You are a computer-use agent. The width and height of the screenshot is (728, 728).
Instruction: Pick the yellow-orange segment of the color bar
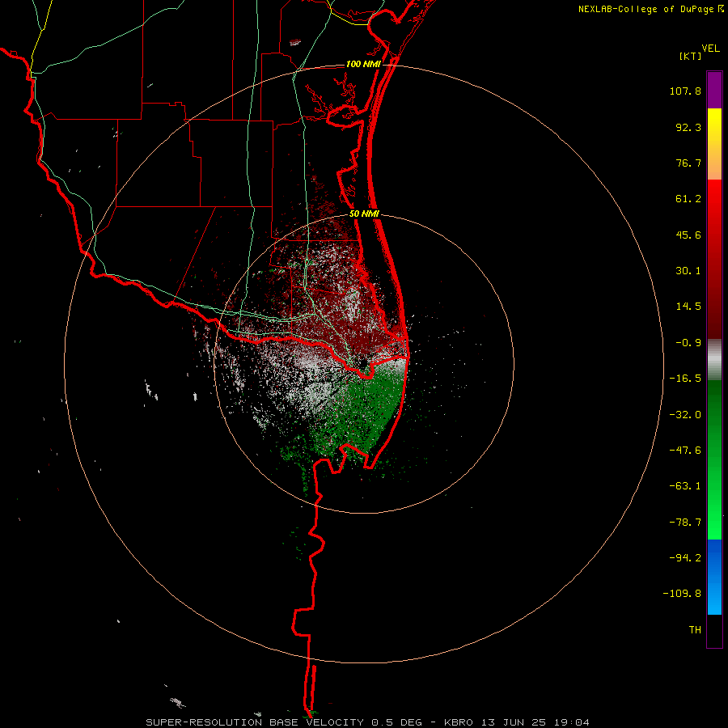pos(714,144)
